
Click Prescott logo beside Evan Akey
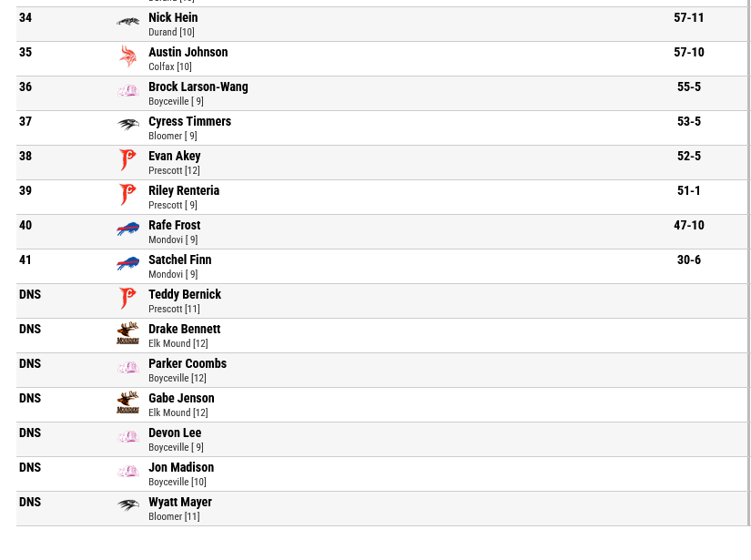(x=127, y=159)
